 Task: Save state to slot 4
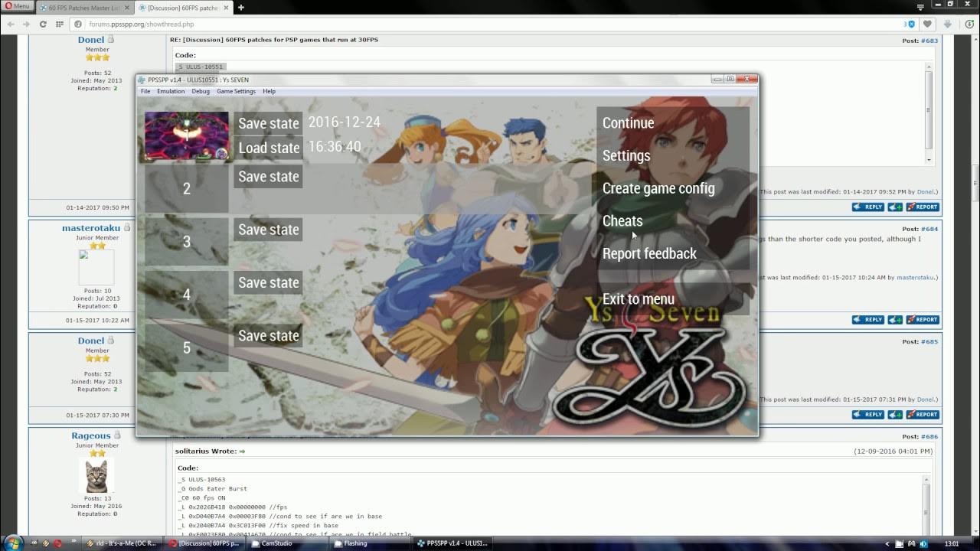268,282
